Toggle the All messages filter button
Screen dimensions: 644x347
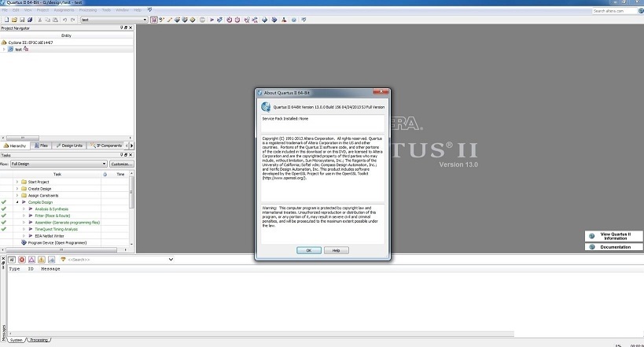pyautogui.click(x=12, y=260)
